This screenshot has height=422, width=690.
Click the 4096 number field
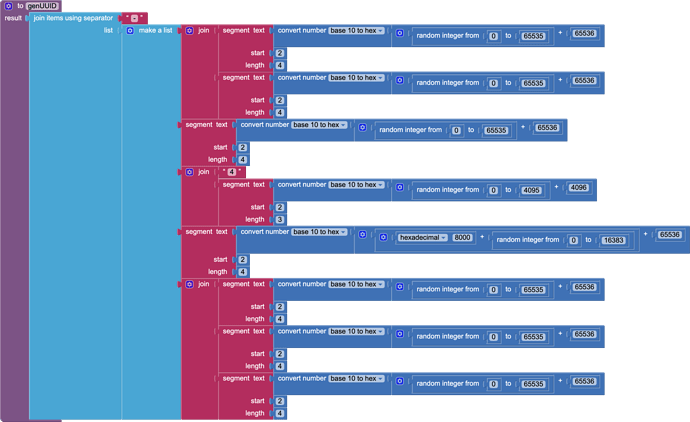[580, 187]
